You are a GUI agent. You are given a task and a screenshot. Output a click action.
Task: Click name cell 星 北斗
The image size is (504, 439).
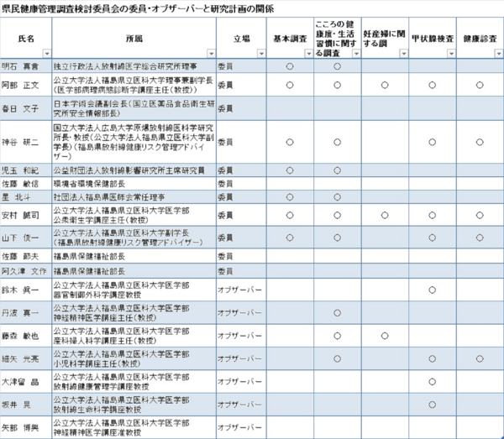pyautogui.click(x=26, y=197)
